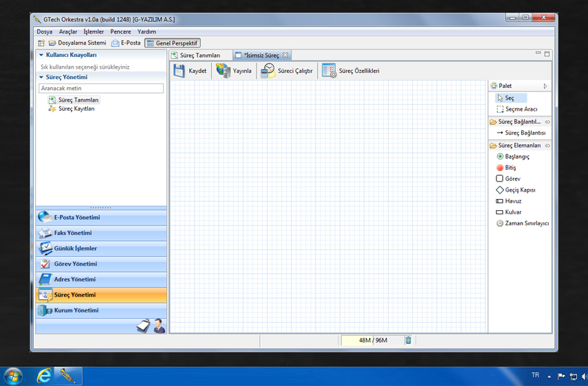Click the TR language indicator
Screen dimensions: 588x386
535,375
